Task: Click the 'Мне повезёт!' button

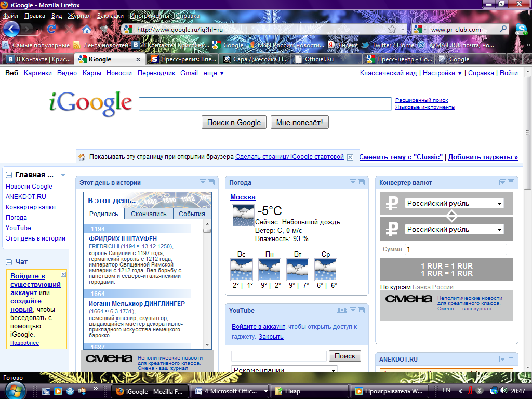Action: point(300,123)
